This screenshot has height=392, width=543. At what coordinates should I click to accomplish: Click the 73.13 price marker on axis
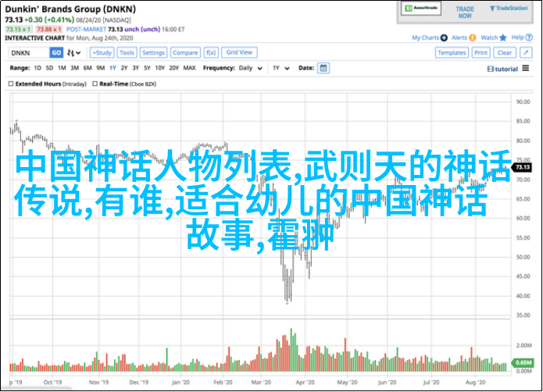522,167
